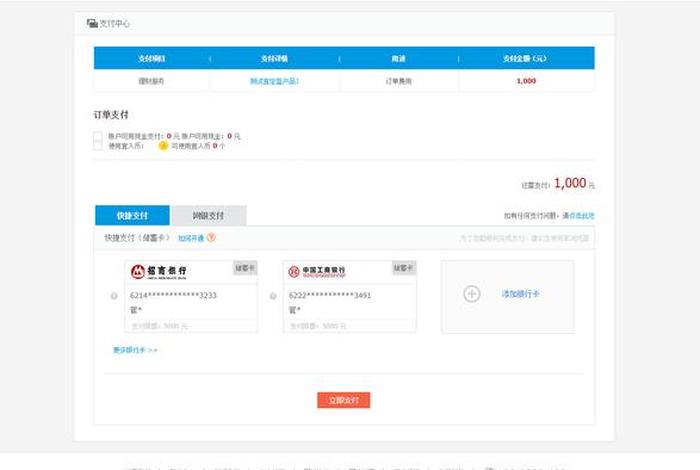The width and height of the screenshot is (700, 470).
Task: Click the 1,000 amount in the table row
Action: [x=526, y=81]
